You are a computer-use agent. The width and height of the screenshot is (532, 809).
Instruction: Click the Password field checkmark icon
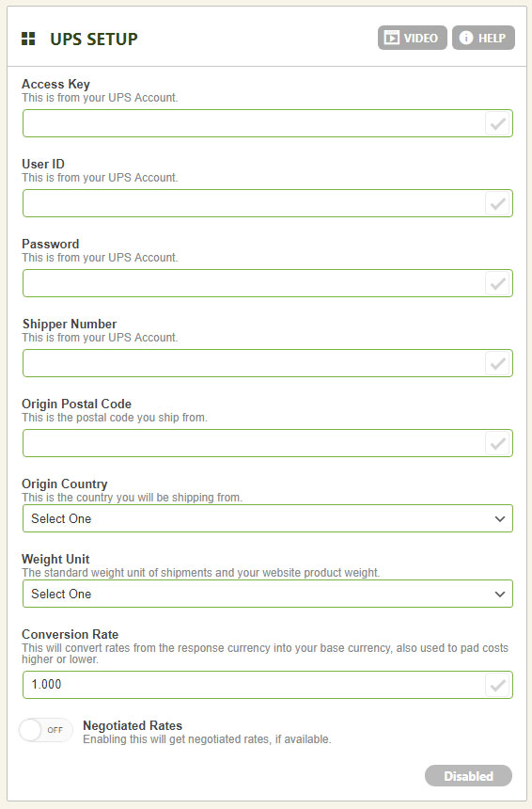[498, 284]
